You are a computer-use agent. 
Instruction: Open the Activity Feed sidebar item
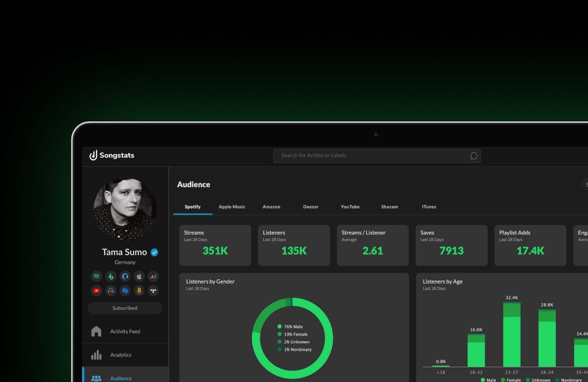coord(125,331)
